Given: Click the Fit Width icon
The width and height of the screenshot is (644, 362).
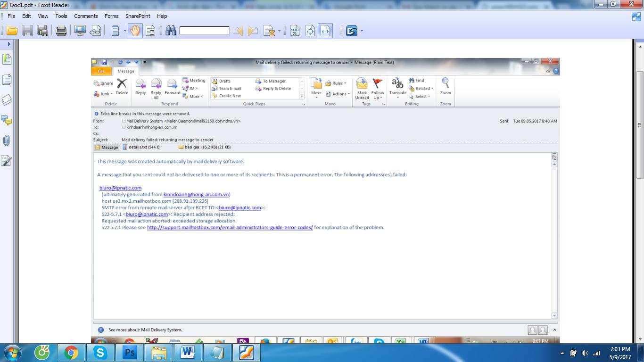Looking at the screenshot, I should click(325, 31).
